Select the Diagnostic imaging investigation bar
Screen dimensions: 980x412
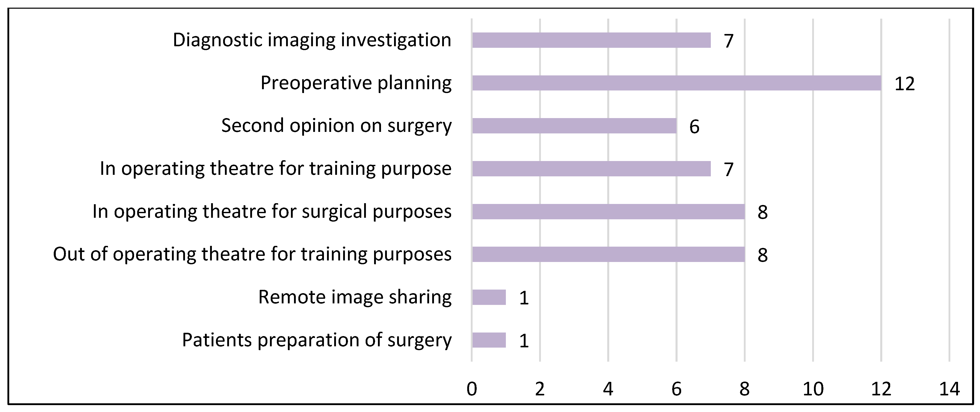(591, 40)
